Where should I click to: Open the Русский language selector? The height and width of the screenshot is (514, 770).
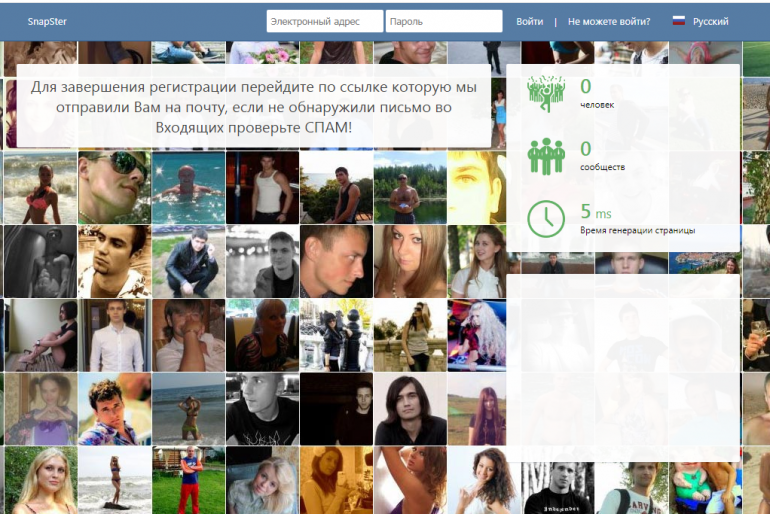coord(710,21)
